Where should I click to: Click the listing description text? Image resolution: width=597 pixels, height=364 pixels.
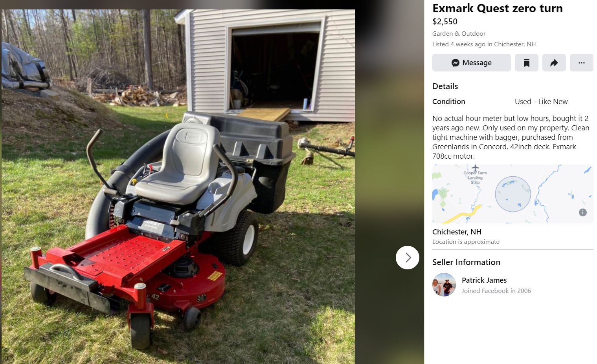coord(511,137)
